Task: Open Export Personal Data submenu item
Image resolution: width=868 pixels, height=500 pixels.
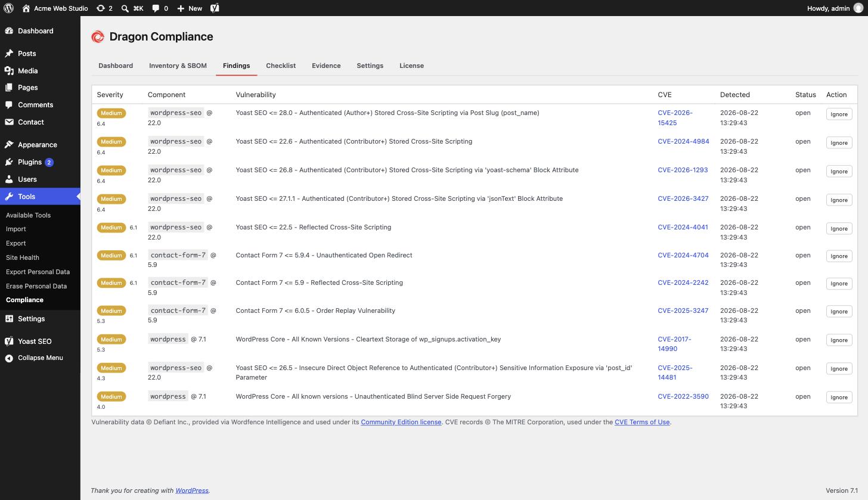Action: coord(38,272)
